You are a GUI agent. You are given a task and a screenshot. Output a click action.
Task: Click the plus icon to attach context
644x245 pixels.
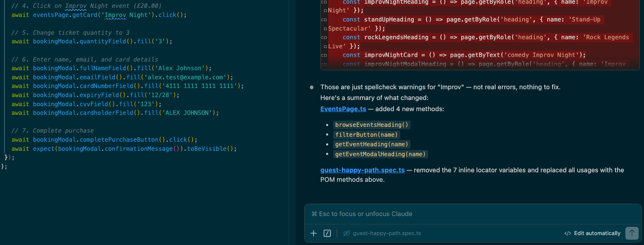pyautogui.click(x=313, y=233)
